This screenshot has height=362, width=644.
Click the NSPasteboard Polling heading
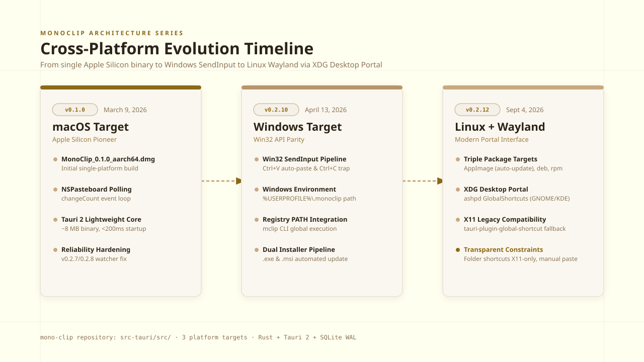coord(97,189)
